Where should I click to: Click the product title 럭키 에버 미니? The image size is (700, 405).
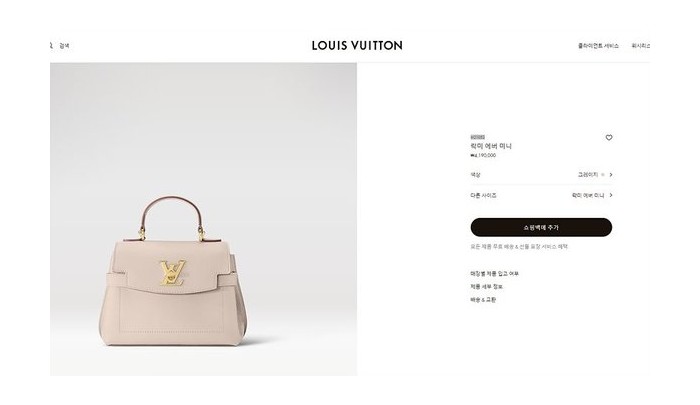pos(491,146)
